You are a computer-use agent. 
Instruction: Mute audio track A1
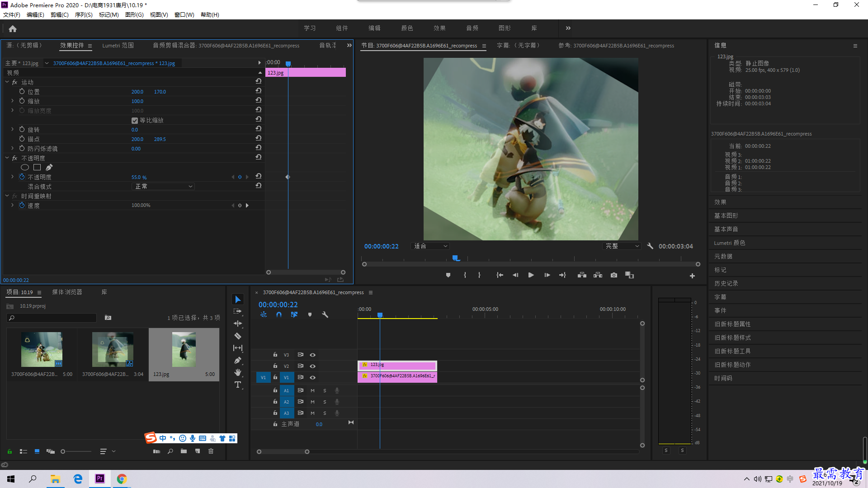312,390
